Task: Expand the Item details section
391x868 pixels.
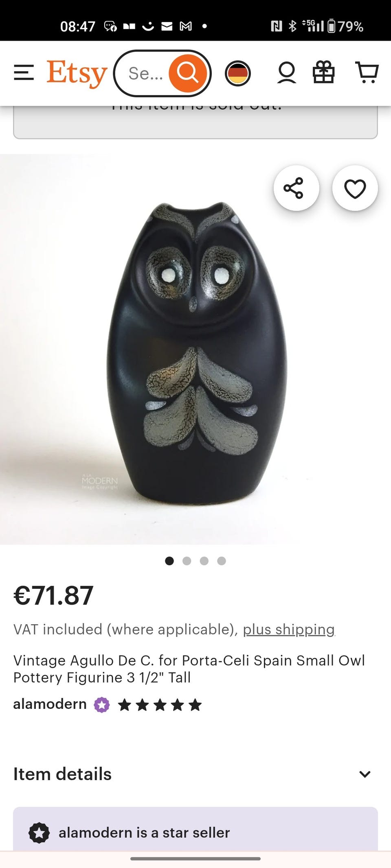Action: [195, 774]
